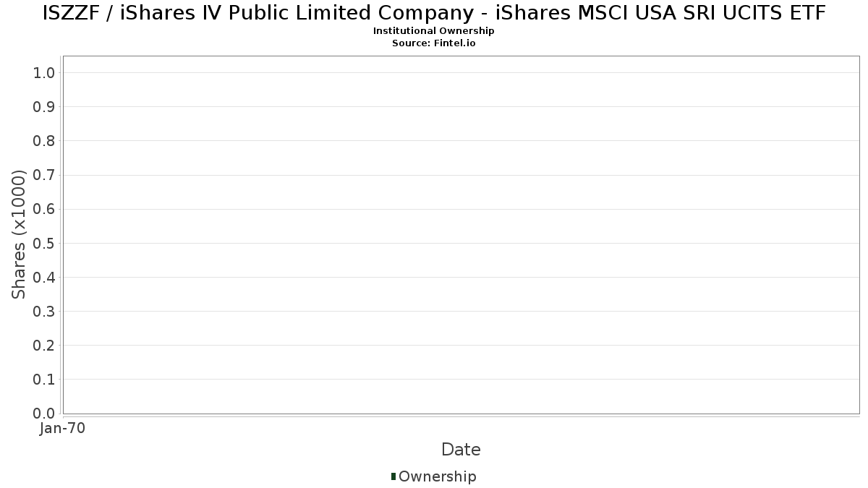Click the 0.4 y-axis tick label
Viewport: 868px width, 488px height.
(44, 277)
